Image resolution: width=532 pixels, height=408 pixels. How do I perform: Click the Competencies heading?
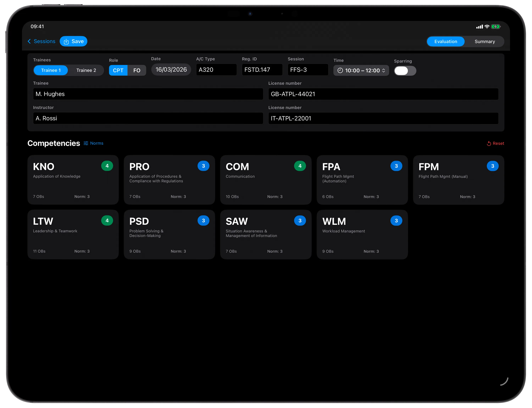click(54, 143)
